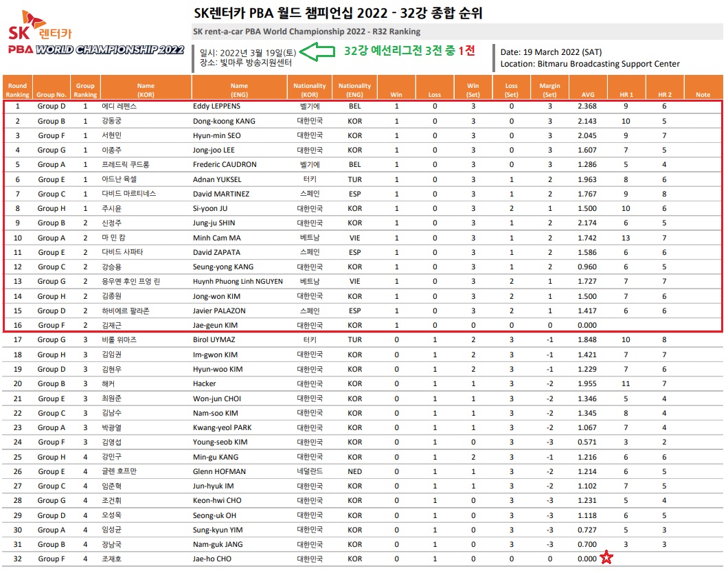Viewport: 728px width, 573px height.
Task: Click the Korean name '글렌 호프만'
Action: point(120,471)
